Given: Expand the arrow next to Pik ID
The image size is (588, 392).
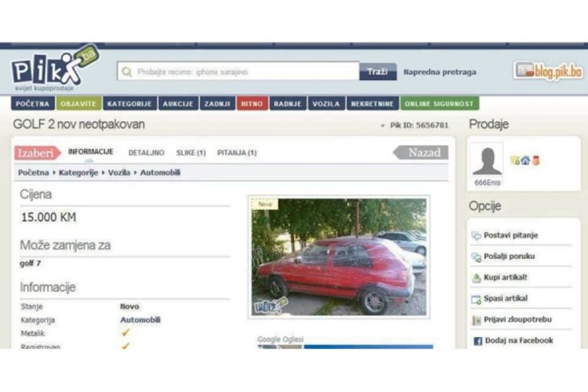Looking at the screenshot, I should pyautogui.click(x=383, y=125).
